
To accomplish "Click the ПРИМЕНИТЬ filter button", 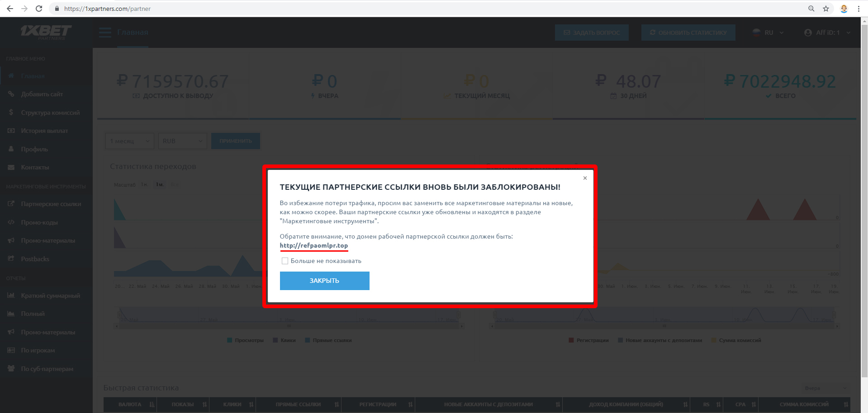I will (236, 141).
